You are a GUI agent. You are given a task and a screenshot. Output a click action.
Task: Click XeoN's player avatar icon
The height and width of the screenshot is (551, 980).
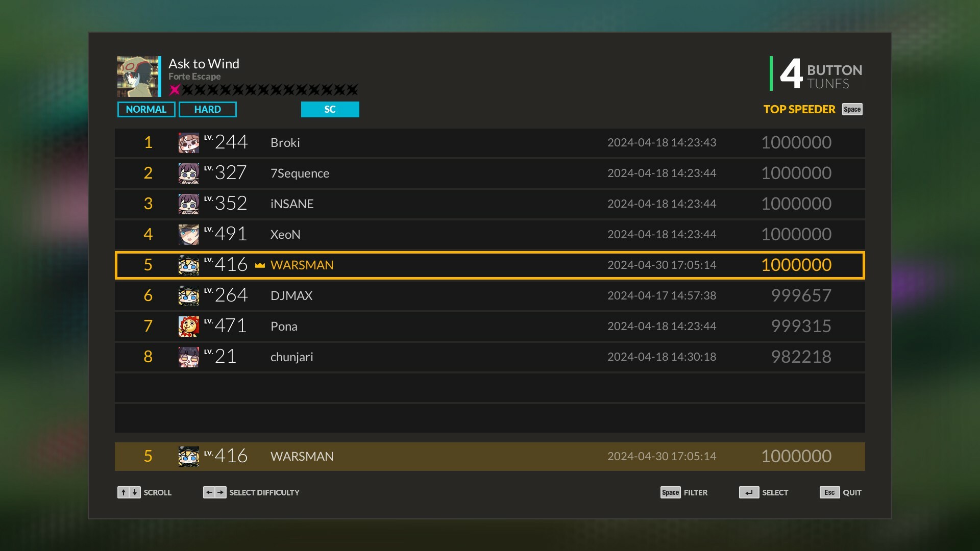click(189, 234)
